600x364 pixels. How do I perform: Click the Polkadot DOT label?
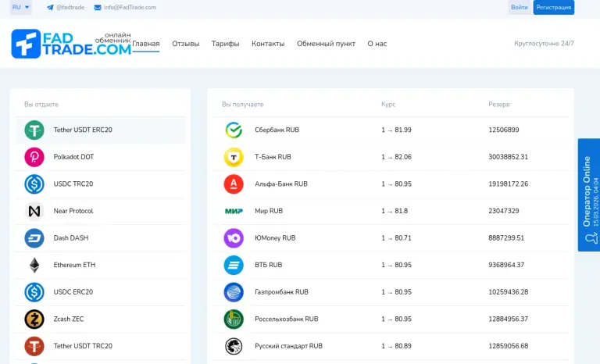coord(73,157)
